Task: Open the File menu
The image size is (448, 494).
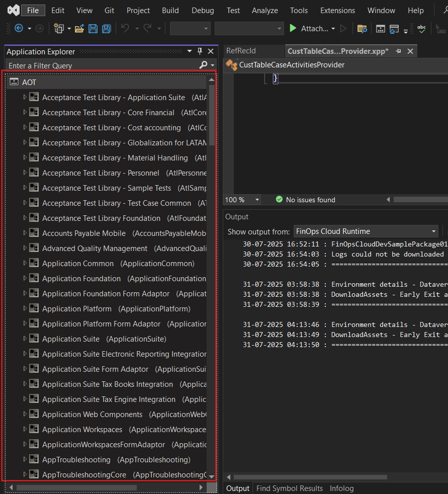Action: pyautogui.click(x=33, y=11)
